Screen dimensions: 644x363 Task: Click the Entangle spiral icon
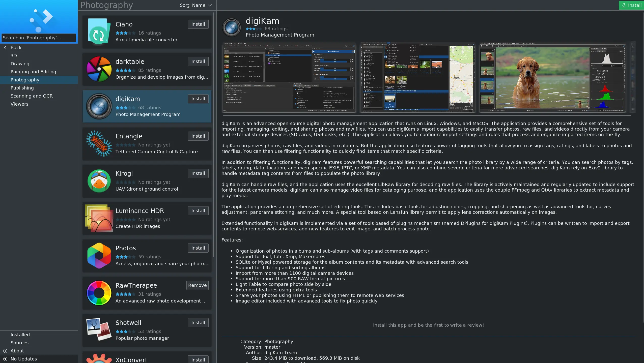point(99,144)
